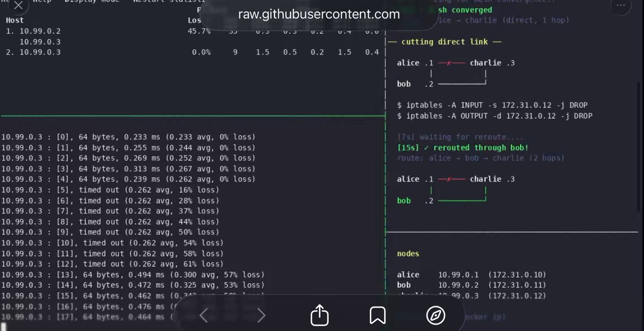Tap the back arrow in the bottom toolbar
Image resolution: width=644 pixels, height=331 pixels.
tap(204, 315)
